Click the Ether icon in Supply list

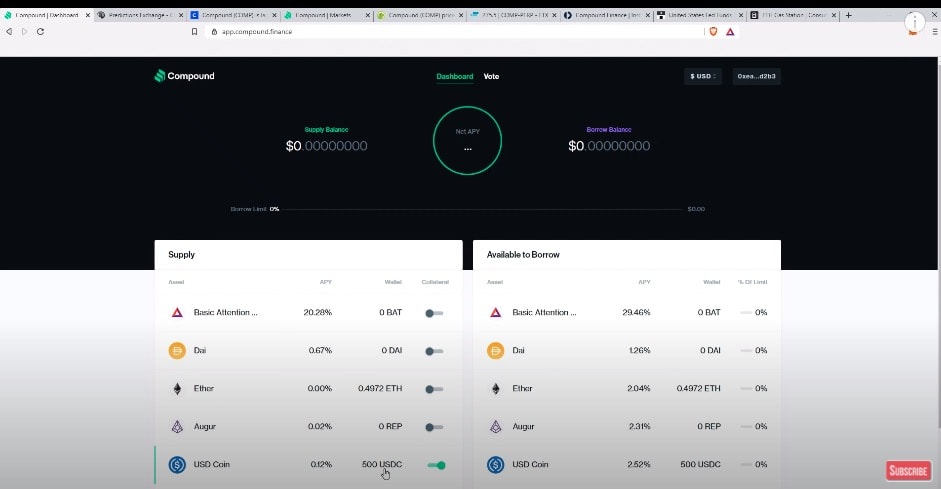177,389
